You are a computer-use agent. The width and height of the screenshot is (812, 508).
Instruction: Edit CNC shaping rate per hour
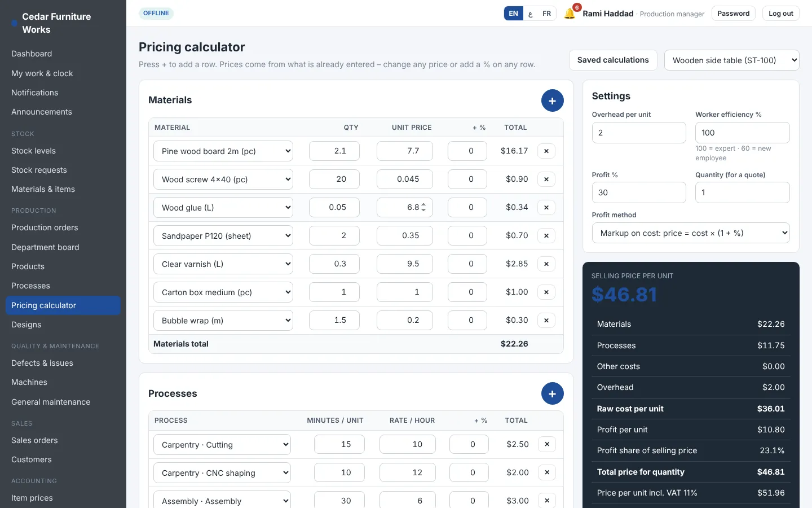[x=408, y=472]
